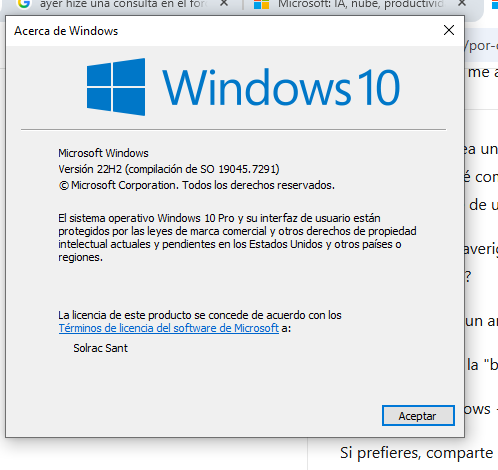Open Términos de licencia del software de Microsoft link
Screen dimensions: 498x470
coord(169,328)
